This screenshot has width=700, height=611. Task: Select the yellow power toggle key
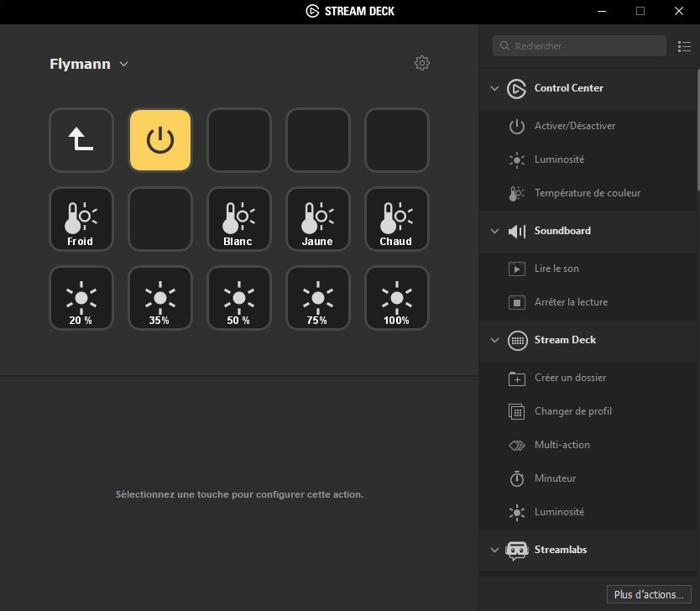coord(160,139)
